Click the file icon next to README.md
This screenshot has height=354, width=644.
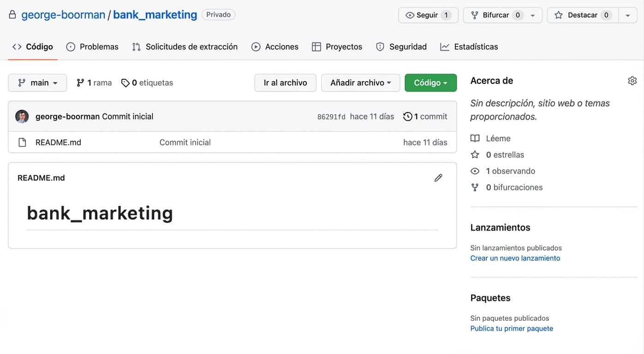pyautogui.click(x=22, y=142)
